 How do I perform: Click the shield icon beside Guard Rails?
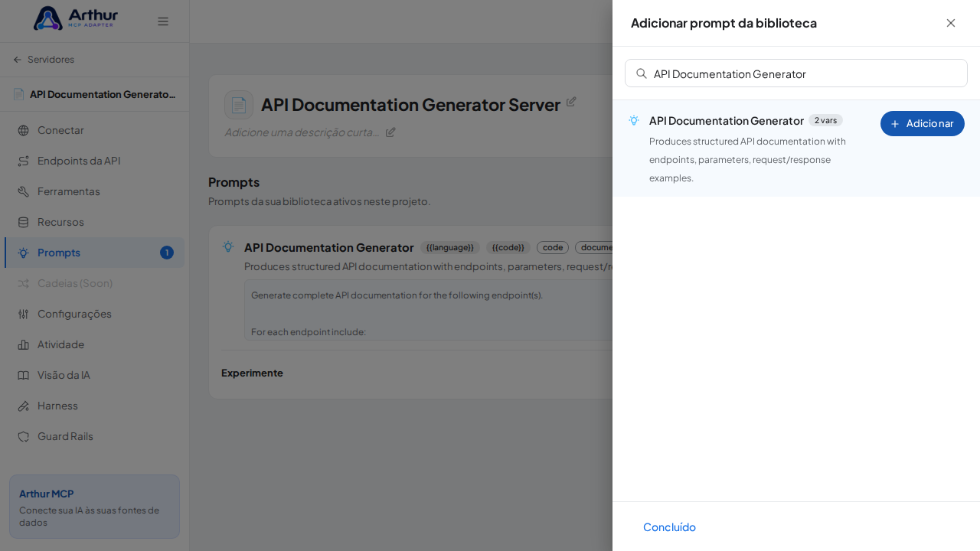tap(23, 436)
